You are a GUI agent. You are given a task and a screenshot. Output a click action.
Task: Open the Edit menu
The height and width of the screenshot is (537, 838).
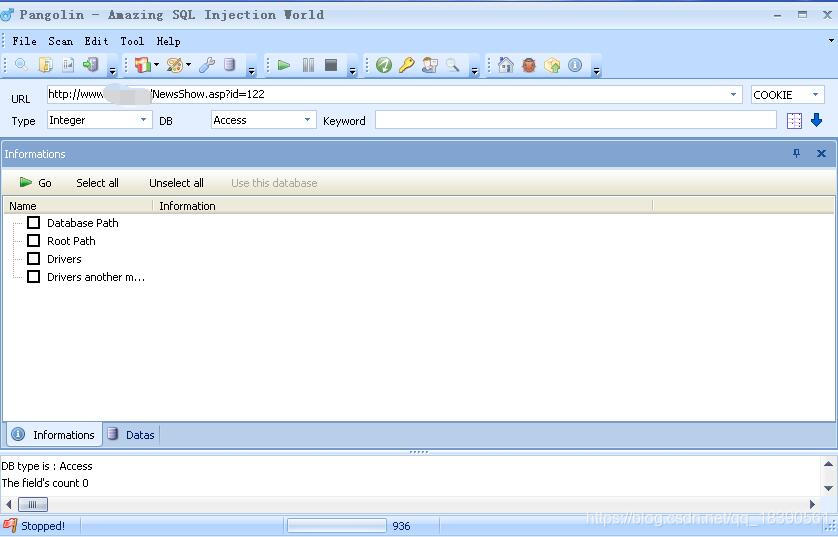[x=96, y=41]
